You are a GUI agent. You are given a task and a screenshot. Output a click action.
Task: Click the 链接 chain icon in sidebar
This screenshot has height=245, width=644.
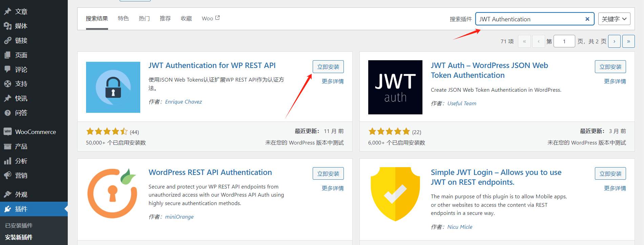point(7,41)
